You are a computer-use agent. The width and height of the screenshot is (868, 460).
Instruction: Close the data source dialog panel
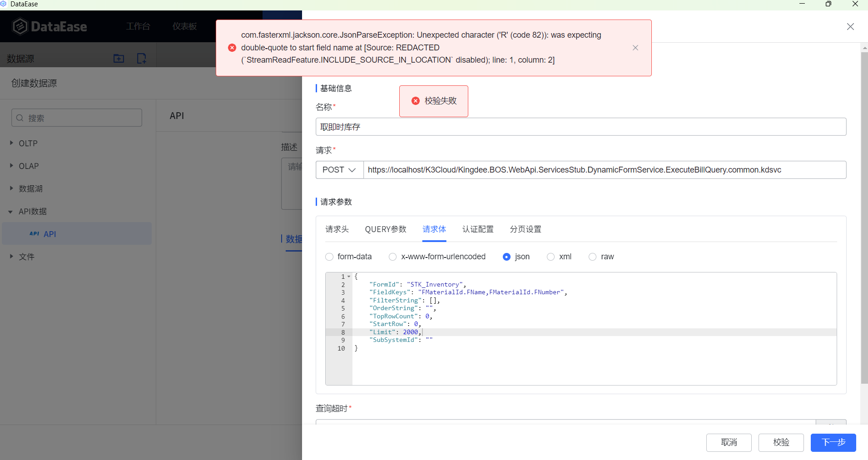click(850, 27)
